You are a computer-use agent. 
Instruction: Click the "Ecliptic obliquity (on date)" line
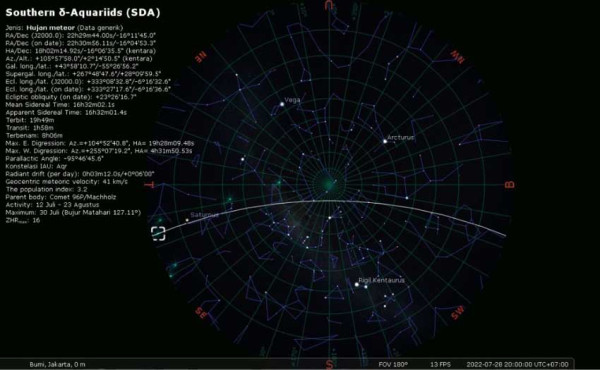click(x=71, y=97)
